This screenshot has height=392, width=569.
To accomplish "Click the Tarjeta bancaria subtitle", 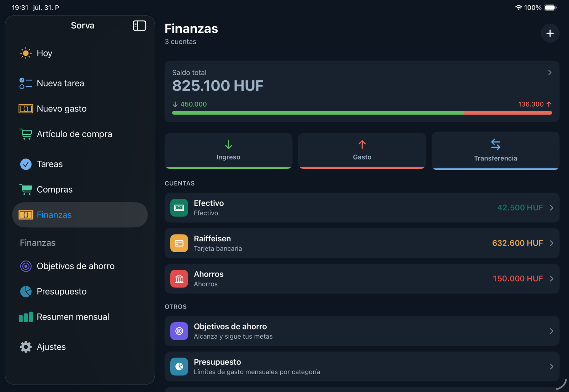I will coord(218,249).
